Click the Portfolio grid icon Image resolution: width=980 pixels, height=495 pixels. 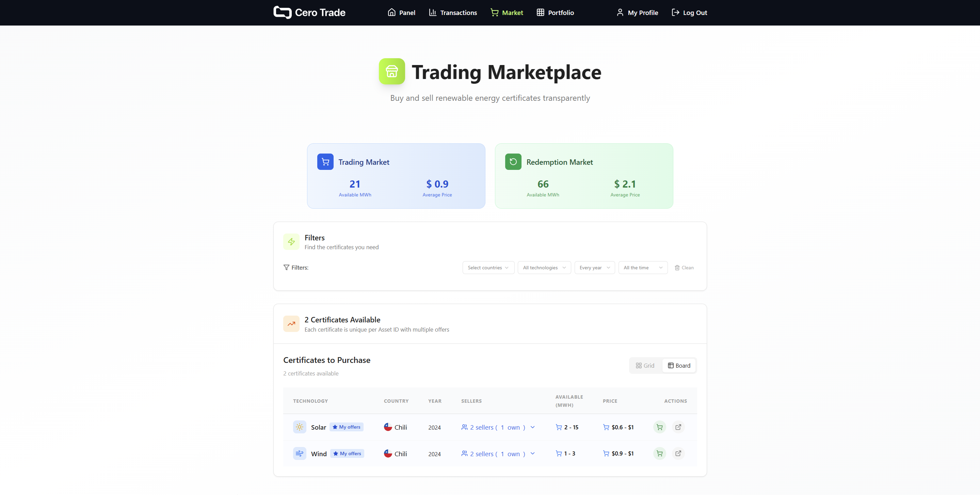click(541, 12)
